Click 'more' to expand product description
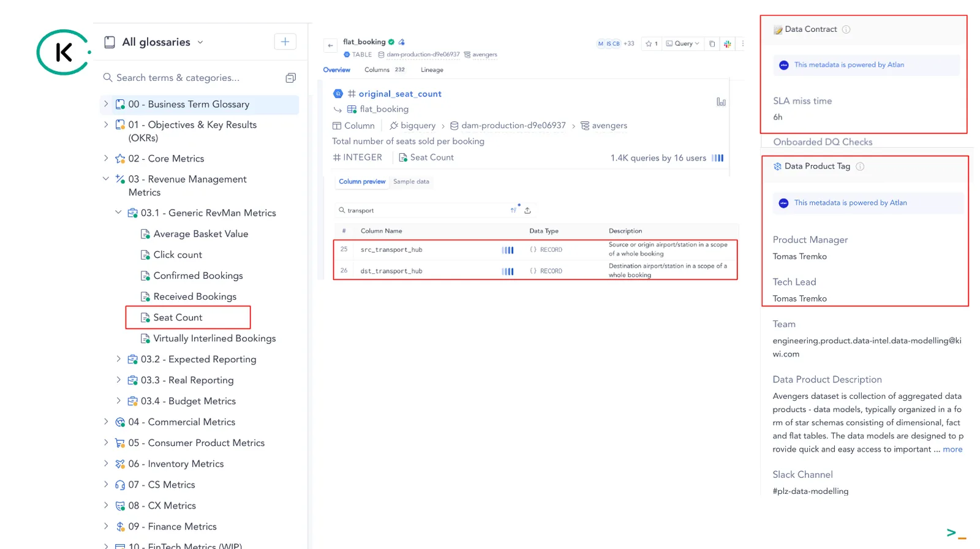 click(952, 449)
